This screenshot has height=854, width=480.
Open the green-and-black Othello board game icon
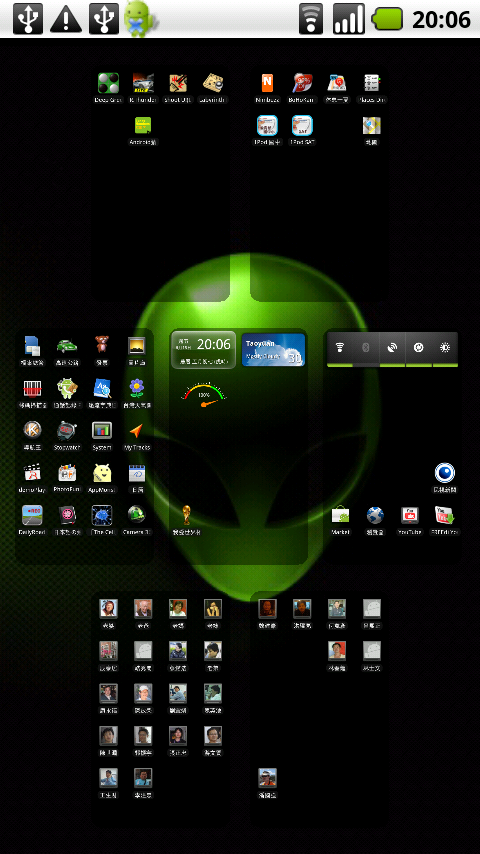pyautogui.click(x=108, y=83)
